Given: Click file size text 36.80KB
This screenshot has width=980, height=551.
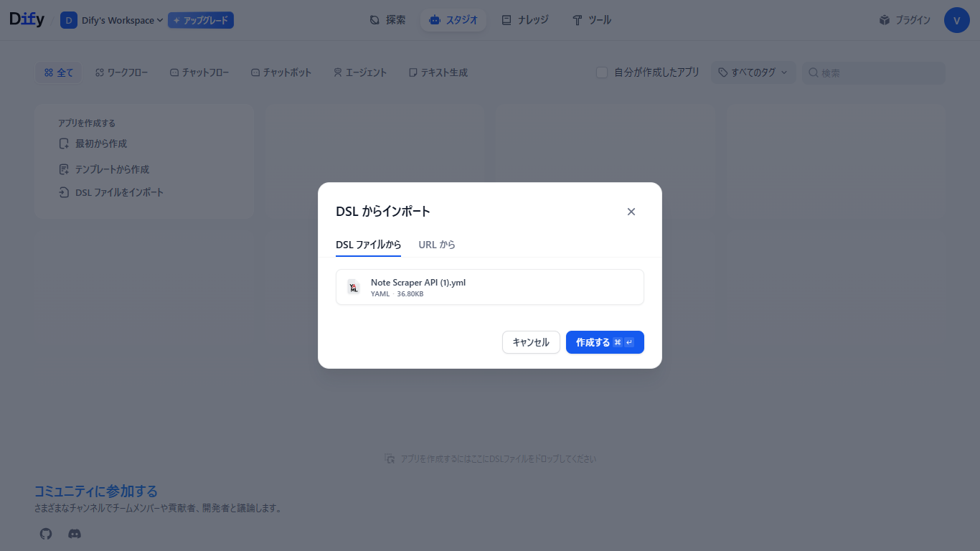Looking at the screenshot, I should [410, 294].
